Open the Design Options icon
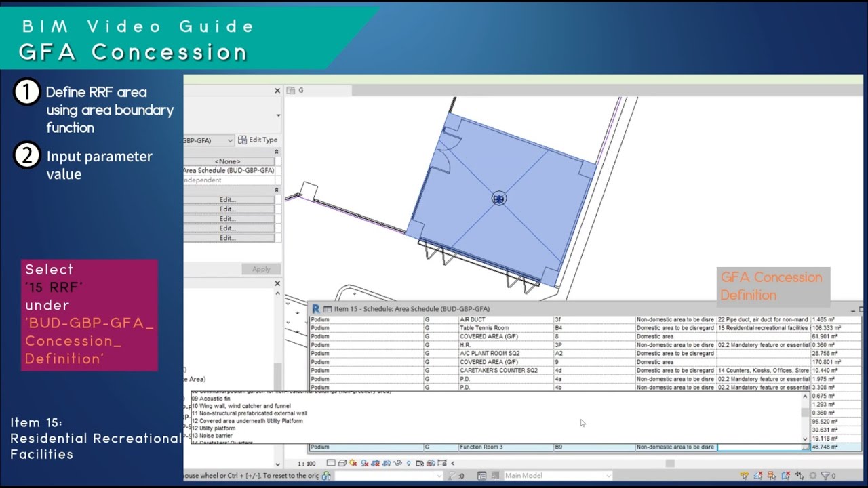Viewport: 868px width, 488px height. 481,476
